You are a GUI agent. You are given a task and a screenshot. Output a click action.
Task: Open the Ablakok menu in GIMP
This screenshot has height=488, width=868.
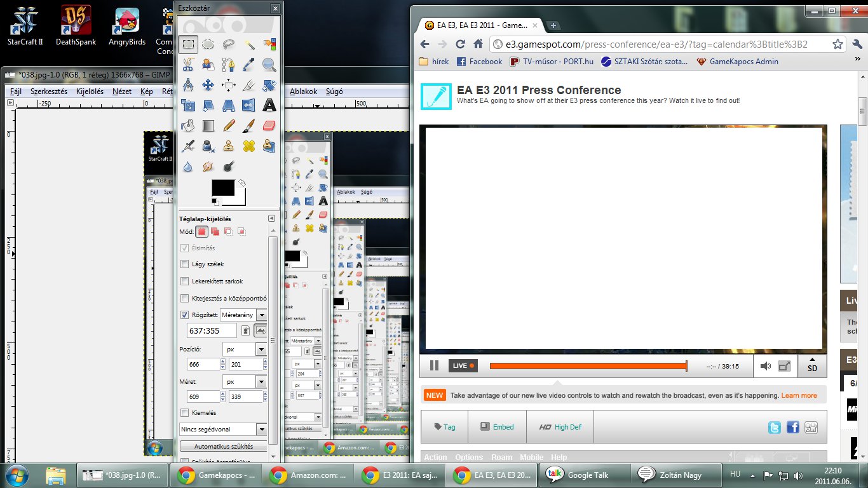click(303, 91)
